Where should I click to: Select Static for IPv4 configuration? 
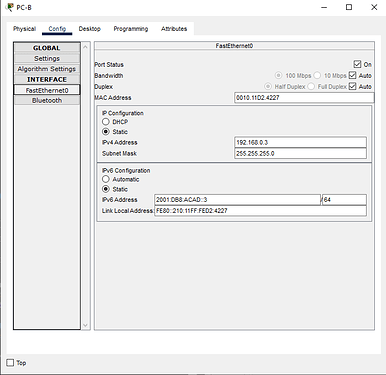click(x=106, y=132)
